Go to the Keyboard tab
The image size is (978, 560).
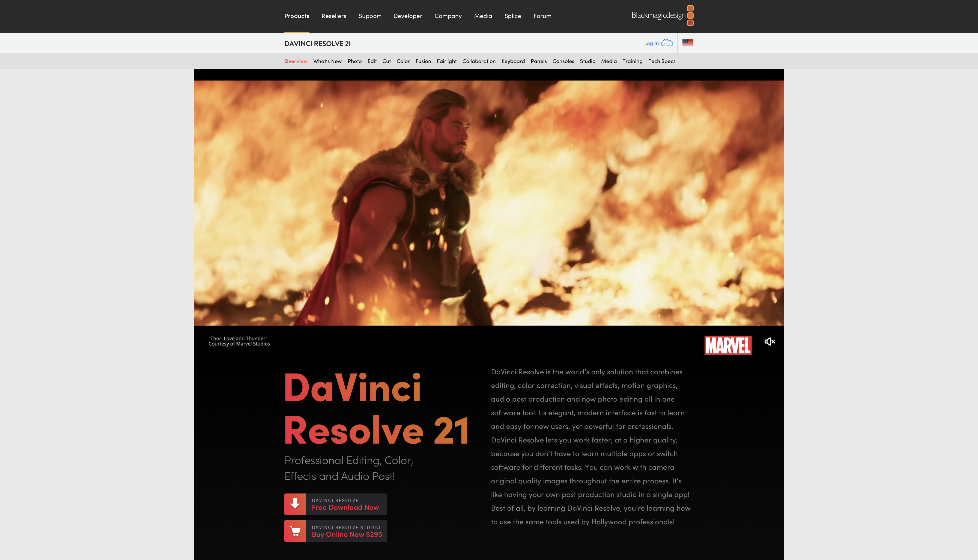[x=513, y=61]
